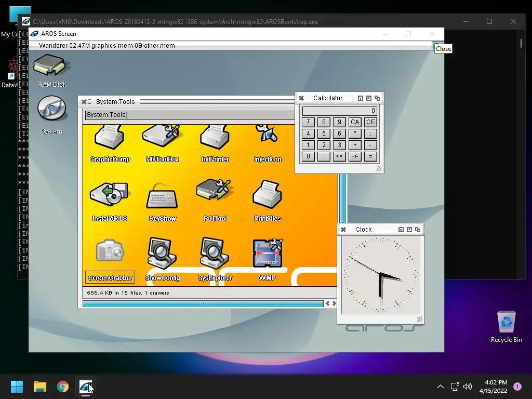This screenshot has height=399, width=532.
Task: Select the InitPrinter icon
Action: pos(215,143)
